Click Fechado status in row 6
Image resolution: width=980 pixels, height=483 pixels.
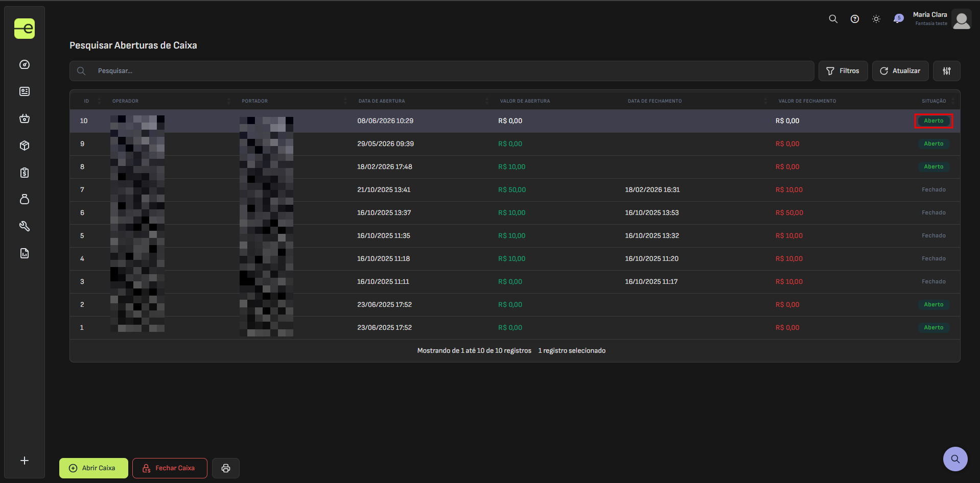coord(934,213)
